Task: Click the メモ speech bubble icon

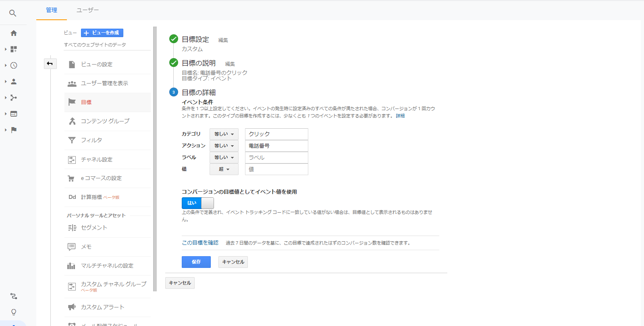Action: coord(72,247)
